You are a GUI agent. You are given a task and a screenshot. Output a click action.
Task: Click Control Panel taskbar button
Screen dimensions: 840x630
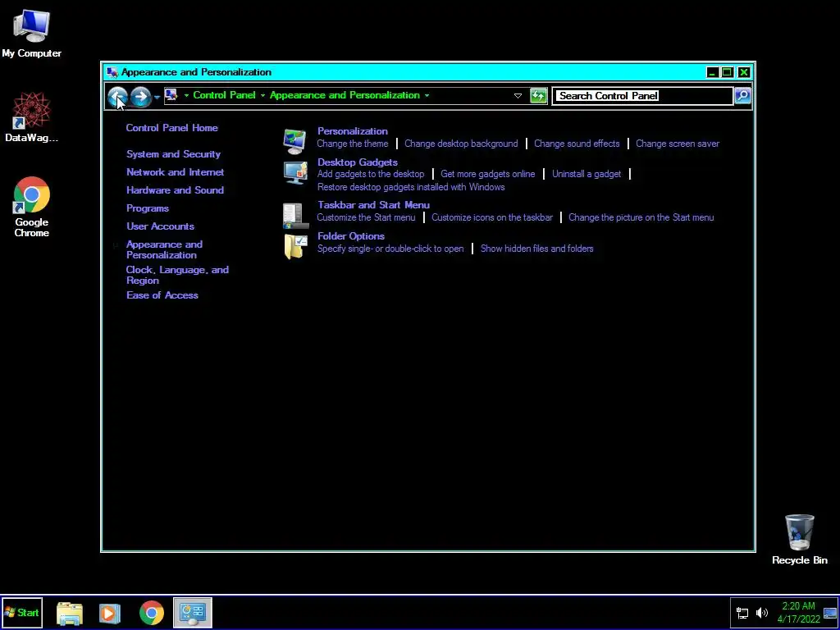tap(193, 612)
